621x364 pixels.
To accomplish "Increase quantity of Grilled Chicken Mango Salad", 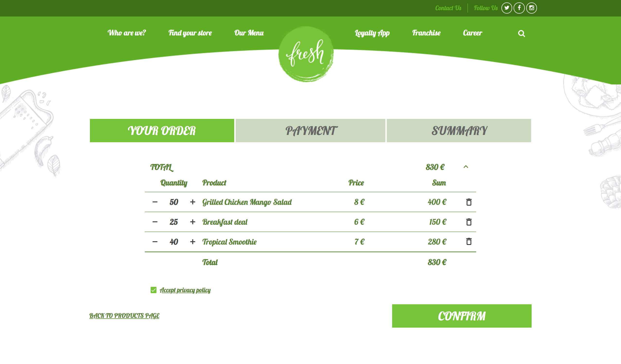I will [192, 201].
